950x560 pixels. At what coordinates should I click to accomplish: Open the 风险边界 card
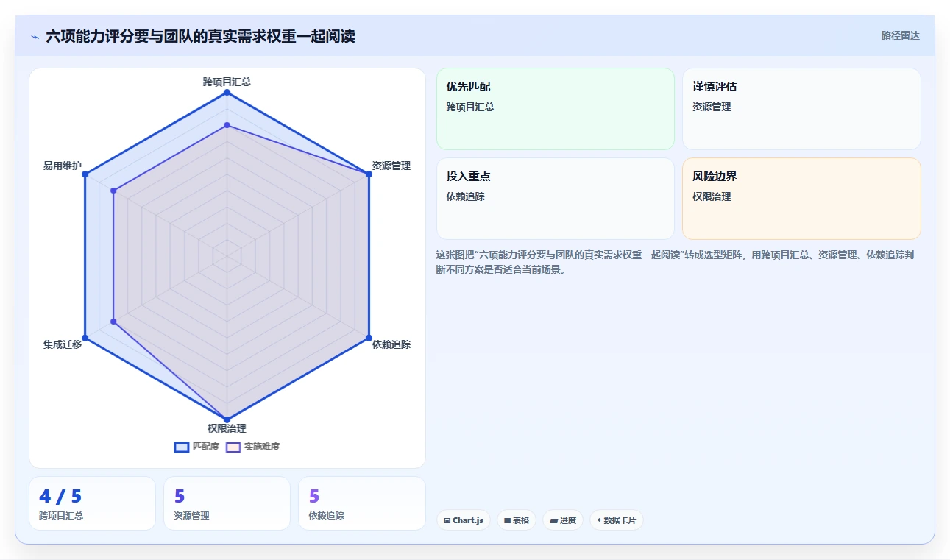coord(801,199)
